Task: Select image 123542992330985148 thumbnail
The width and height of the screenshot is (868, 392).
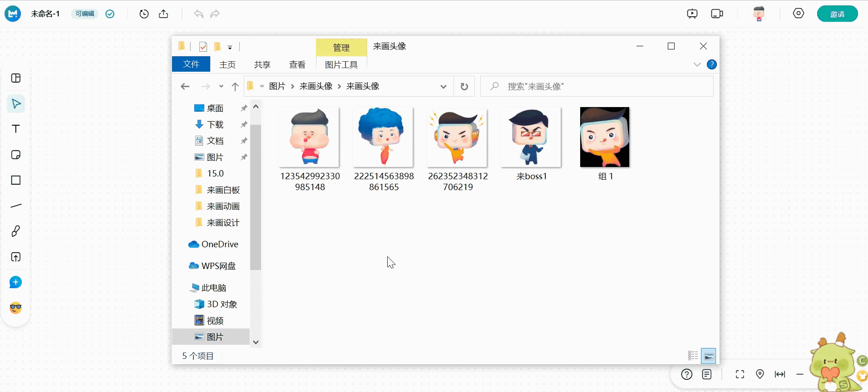Action: [x=310, y=137]
